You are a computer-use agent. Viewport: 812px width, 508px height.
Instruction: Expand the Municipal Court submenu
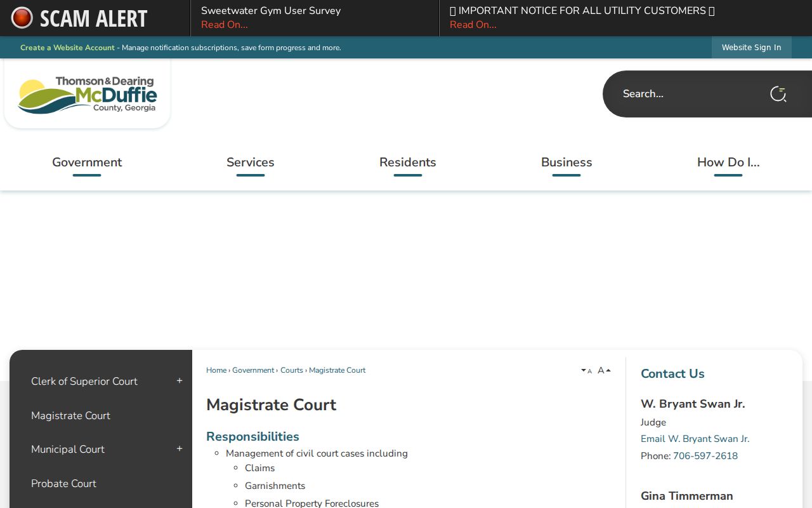(180, 449)
